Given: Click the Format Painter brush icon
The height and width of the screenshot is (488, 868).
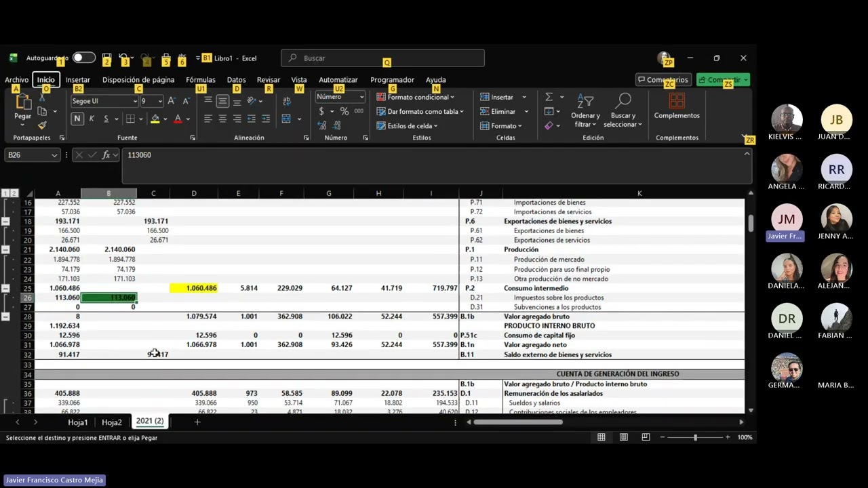Looking at the screenshot, I should click(42, 125).
